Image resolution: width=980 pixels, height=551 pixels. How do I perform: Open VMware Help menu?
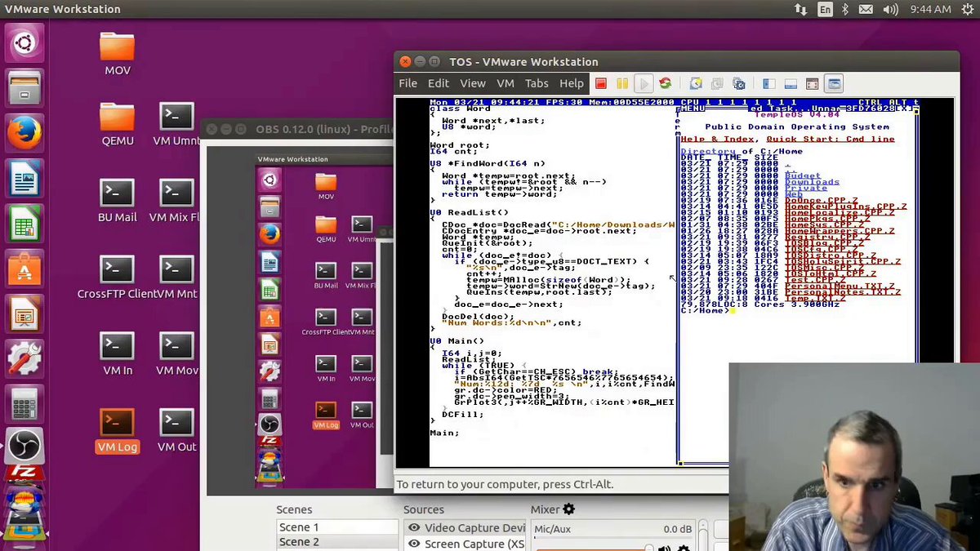tap(572, 83)
